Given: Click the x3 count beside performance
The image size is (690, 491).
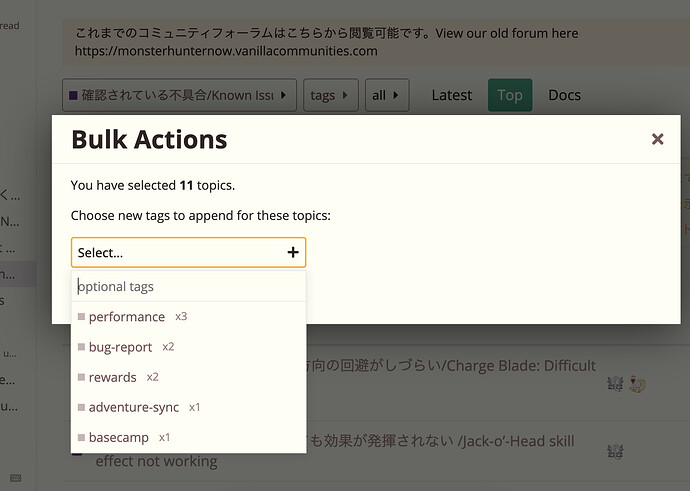Looking at the screenshot, I should [181, 316].
